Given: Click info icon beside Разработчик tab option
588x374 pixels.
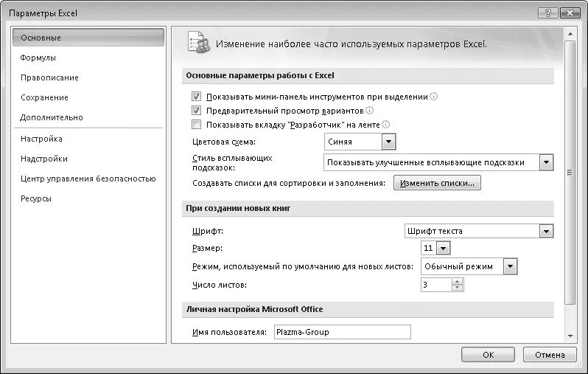Looking at the screenshot, I should coord(385,124).
